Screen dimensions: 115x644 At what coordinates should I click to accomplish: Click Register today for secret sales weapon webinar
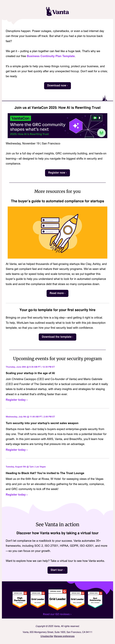tap(16, 450)
